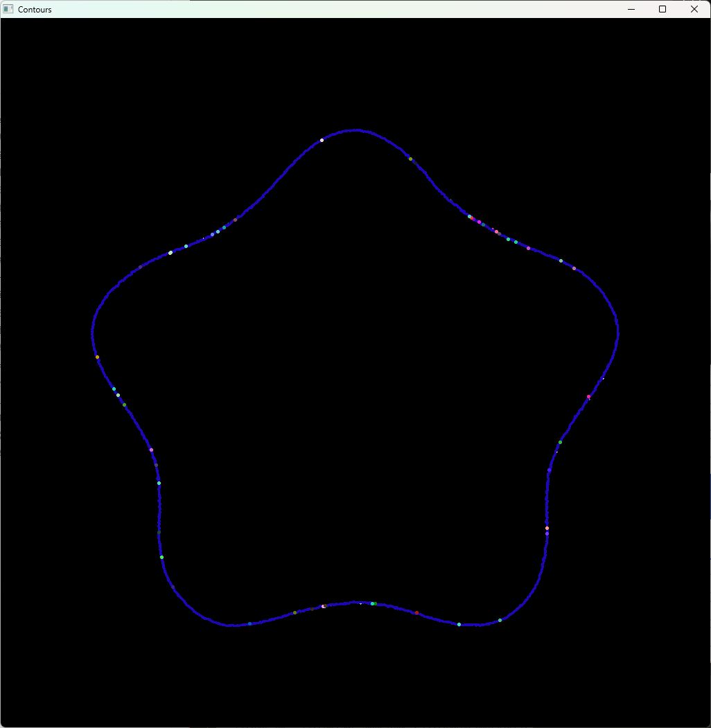Click the Contours title text
This screenshot has width=711, height=728.
point(35,10)
